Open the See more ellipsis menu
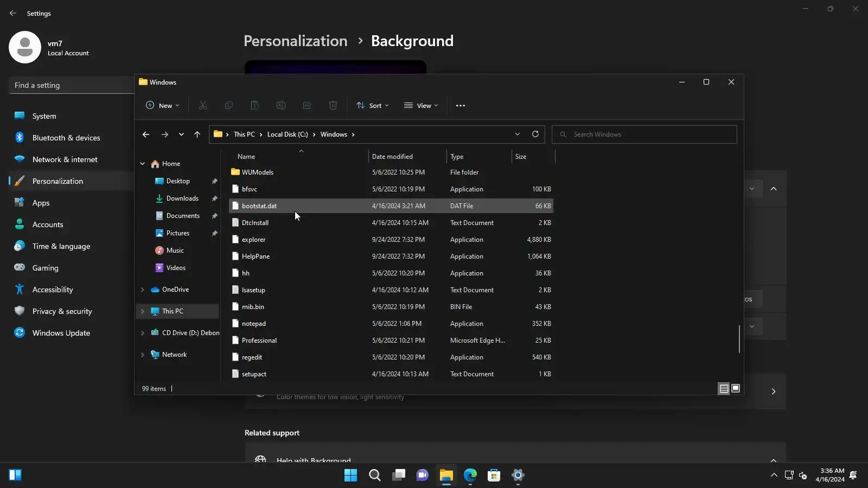Image resolution: width=868 pixels, height=488 pixels. pos(461,106)
